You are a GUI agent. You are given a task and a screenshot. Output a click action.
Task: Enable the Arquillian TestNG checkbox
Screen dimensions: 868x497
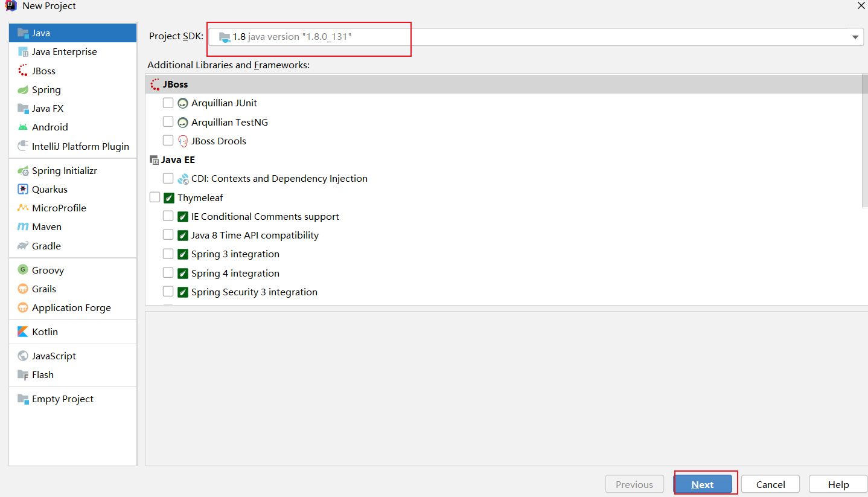coord(168,122)
